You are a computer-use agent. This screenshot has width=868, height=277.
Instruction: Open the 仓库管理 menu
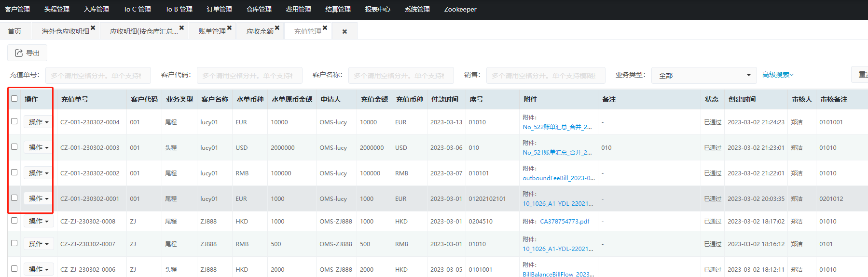[259, 9]
